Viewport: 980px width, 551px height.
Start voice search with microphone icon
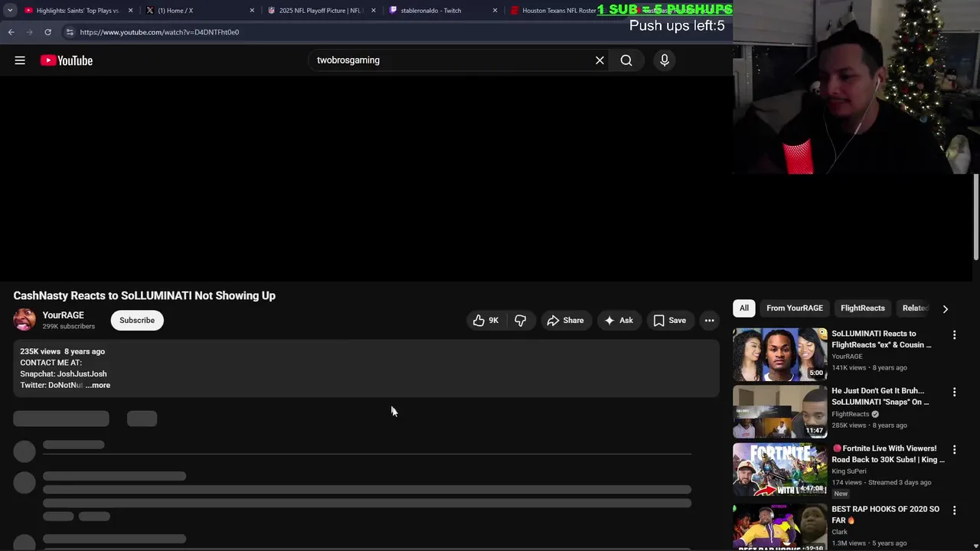click(665, 60)
